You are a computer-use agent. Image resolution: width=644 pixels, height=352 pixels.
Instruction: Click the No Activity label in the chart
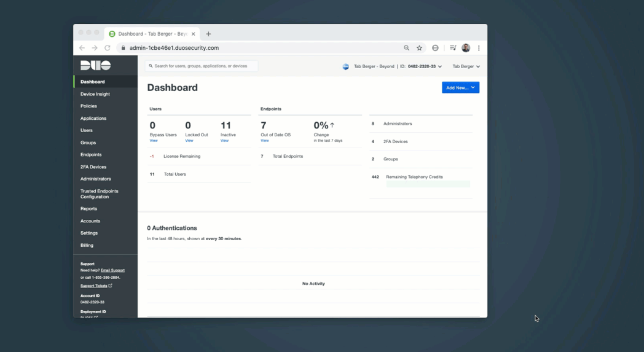click(x=313, y=283)
